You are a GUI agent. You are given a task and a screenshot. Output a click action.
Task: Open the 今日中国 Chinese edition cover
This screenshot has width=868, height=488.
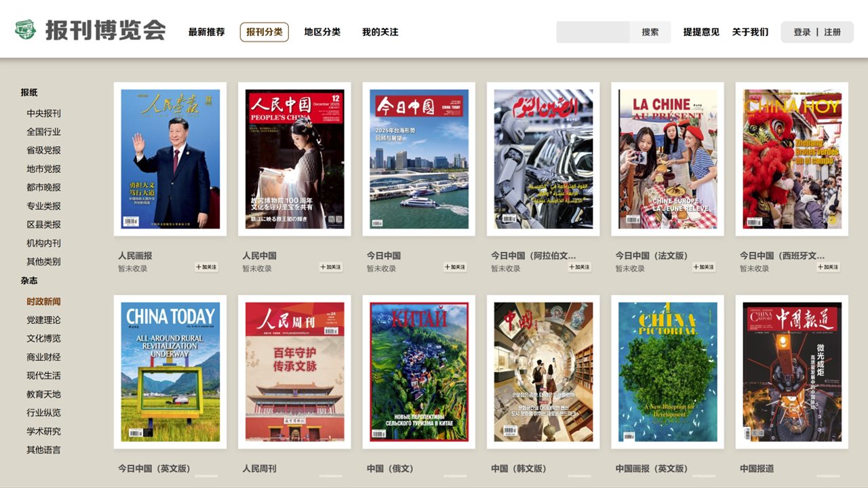pos(419,159)
